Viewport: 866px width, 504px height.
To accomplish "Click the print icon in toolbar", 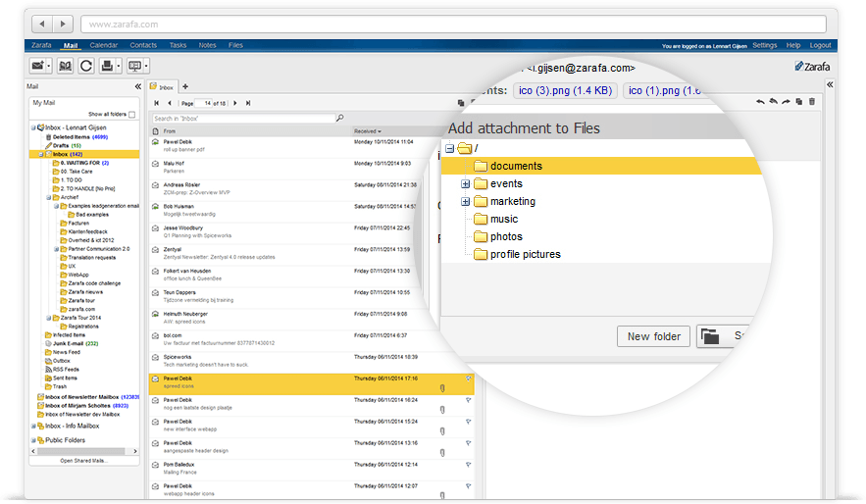I will [x=107, y=66].
